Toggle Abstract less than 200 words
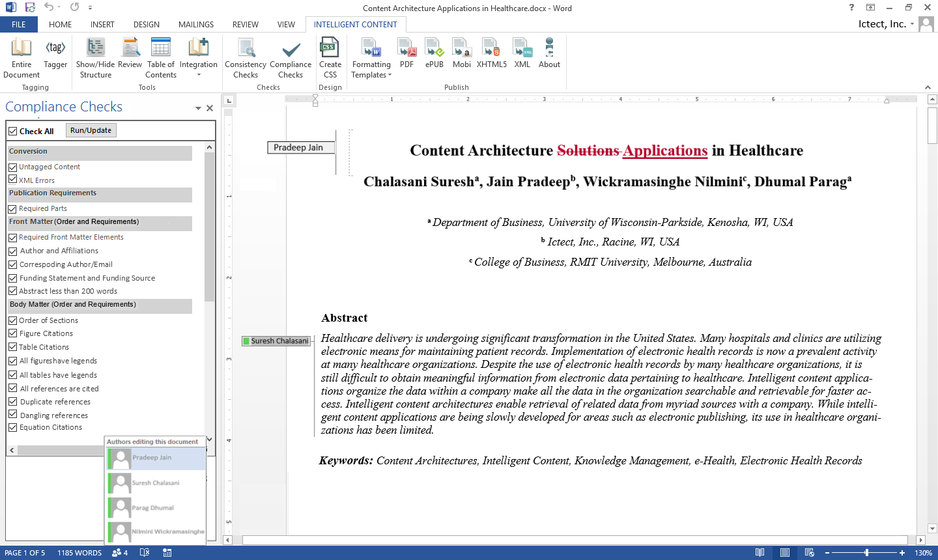 click(12, 290)
